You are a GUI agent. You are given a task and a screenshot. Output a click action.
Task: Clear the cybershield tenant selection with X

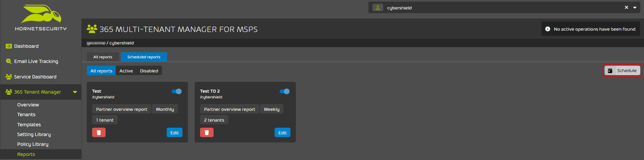(x=626, y=7)
